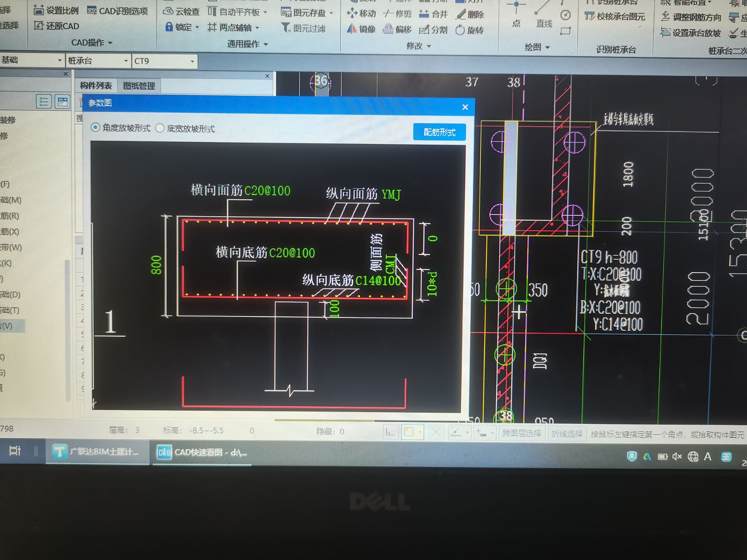This screenshot has height=560, width=747.
Task: Toggle the orthogonal snap icon in status bar
Action: (x=389, y=432)
